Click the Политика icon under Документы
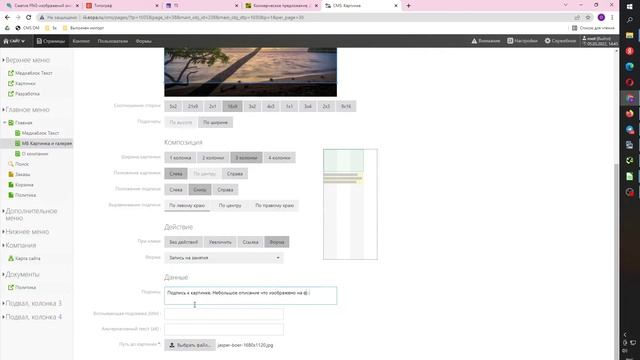The image size is (640, 360). coord(11,287)
